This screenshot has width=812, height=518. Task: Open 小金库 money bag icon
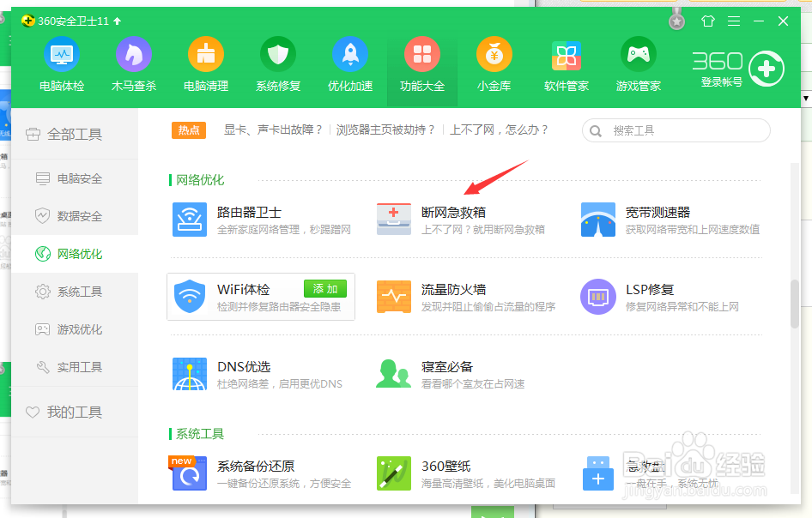point(494,54)
